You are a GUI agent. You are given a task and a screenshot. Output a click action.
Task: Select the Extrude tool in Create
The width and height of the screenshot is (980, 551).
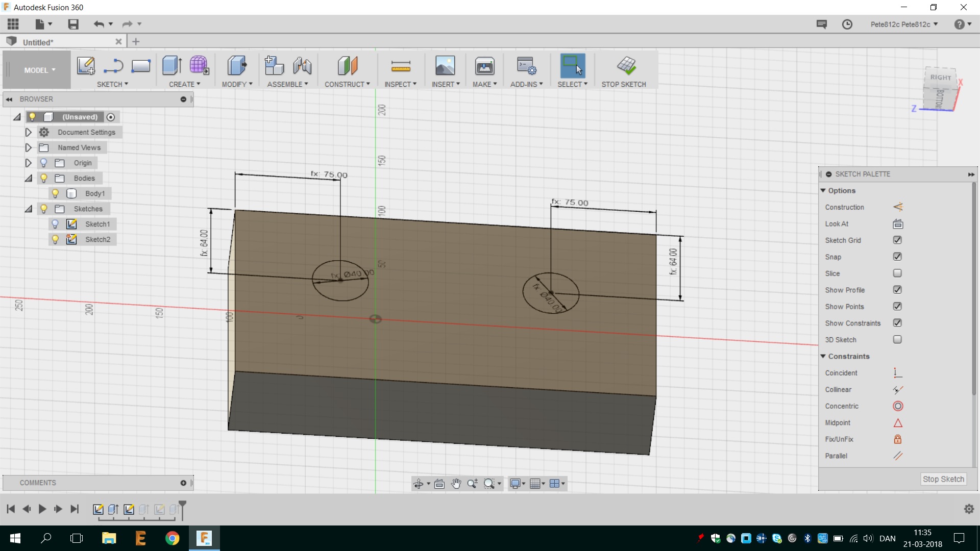(x=171, y=66)
